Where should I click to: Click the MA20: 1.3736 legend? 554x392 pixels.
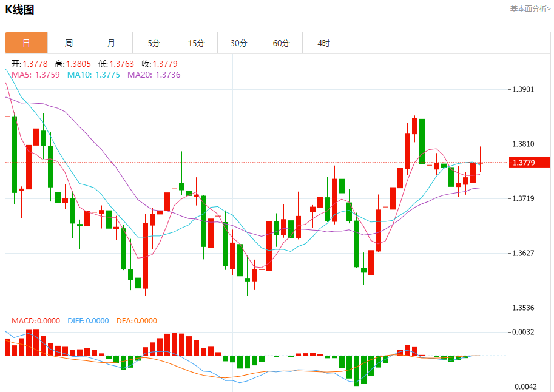pyautogui.click(x=154, y=75)
